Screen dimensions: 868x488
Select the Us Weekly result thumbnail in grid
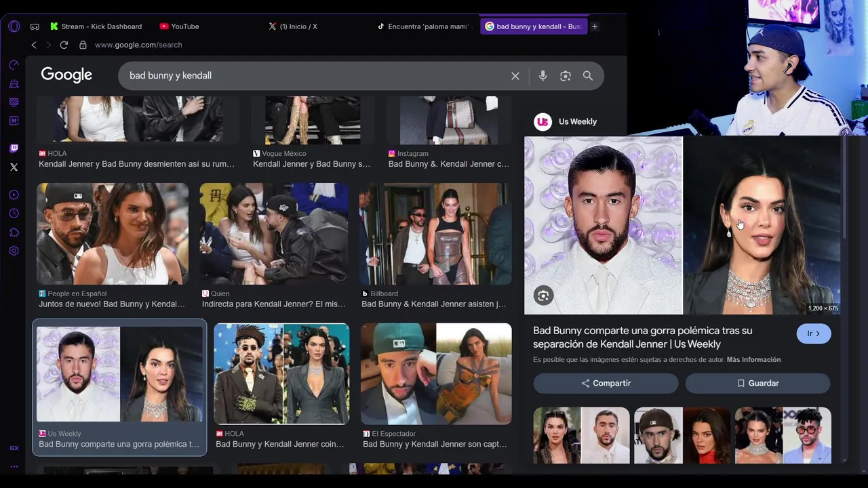click(x=119, y=374)
